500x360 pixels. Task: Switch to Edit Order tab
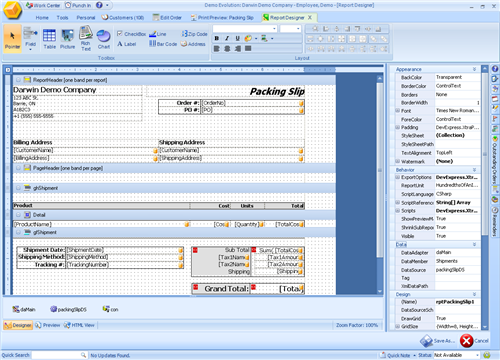(x=167, y=18)
